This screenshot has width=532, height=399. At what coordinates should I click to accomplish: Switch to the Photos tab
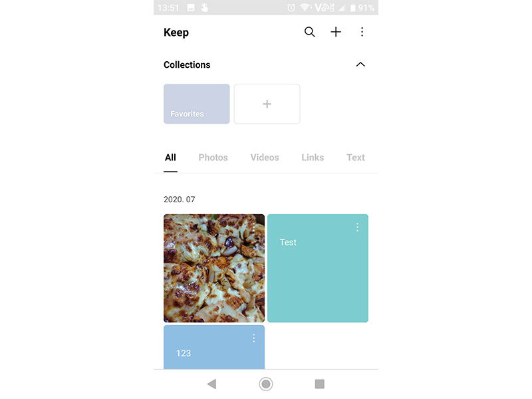click(213, 158)
